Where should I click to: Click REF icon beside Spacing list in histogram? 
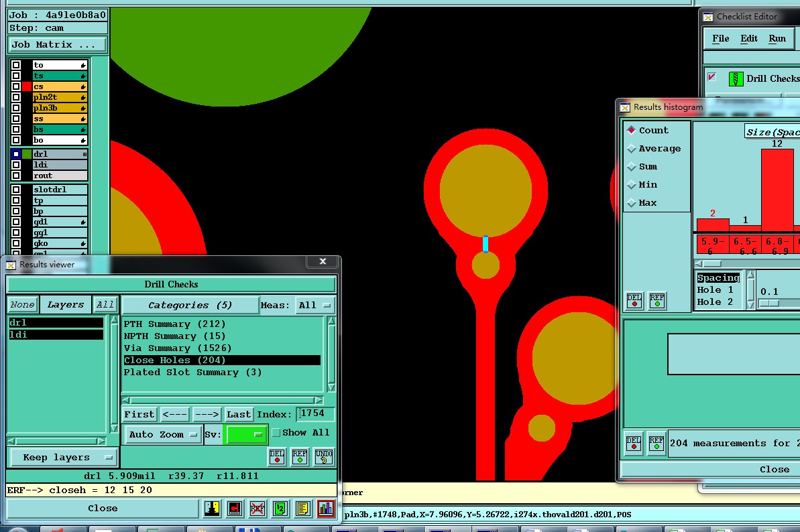click(x=657, y=301)
